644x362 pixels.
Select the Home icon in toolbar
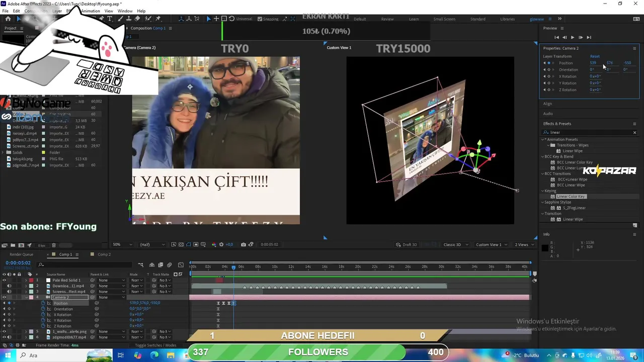click(x=8, y=19)
